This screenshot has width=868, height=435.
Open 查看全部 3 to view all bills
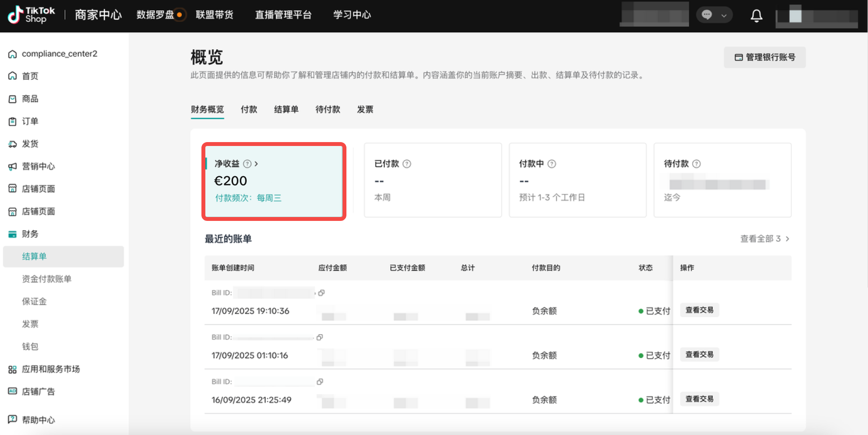click(764, 239)
